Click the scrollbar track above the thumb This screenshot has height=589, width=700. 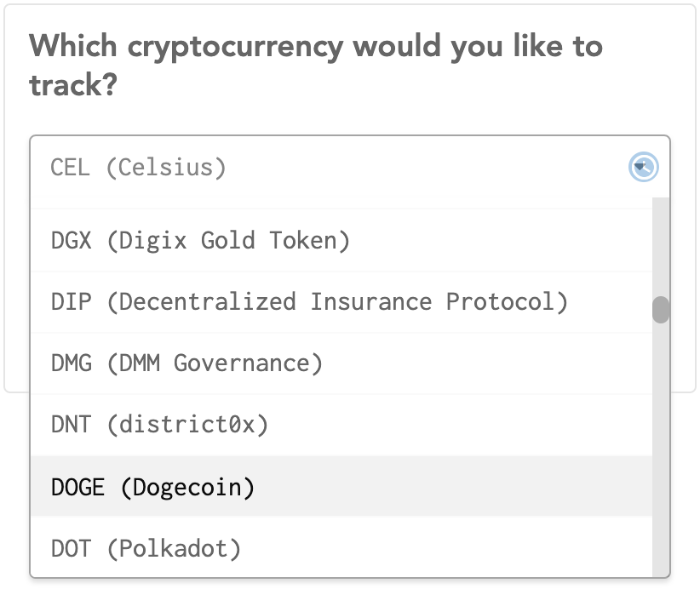tap(661, 247)
